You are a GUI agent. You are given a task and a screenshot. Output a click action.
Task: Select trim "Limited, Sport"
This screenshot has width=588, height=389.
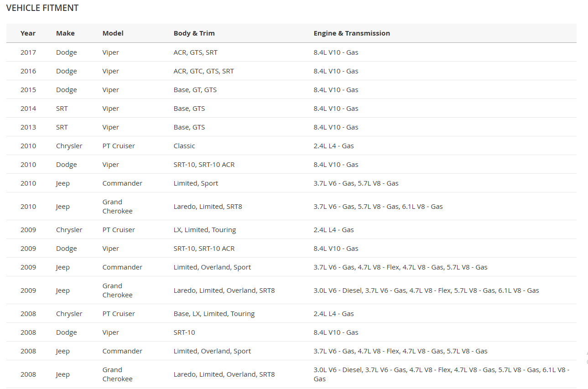pyautogui.click(x=196, y=183)
